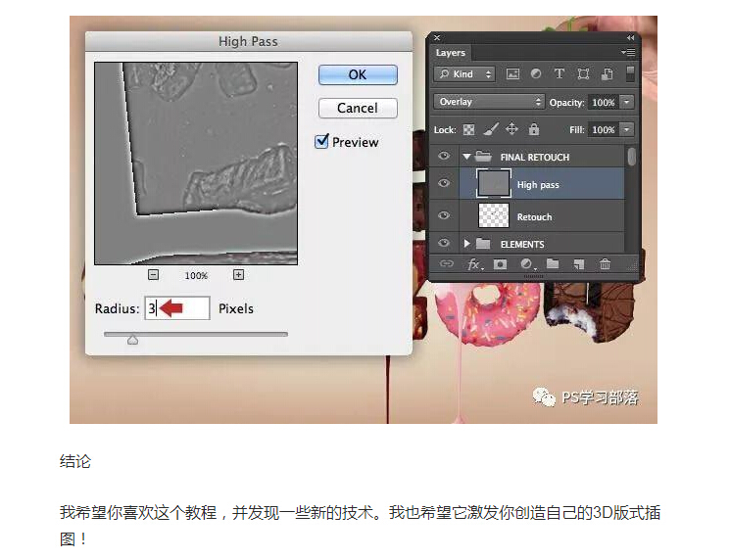Open the Kind filter dropdown
The image size is (730, 560).
[x=464, y=74]
